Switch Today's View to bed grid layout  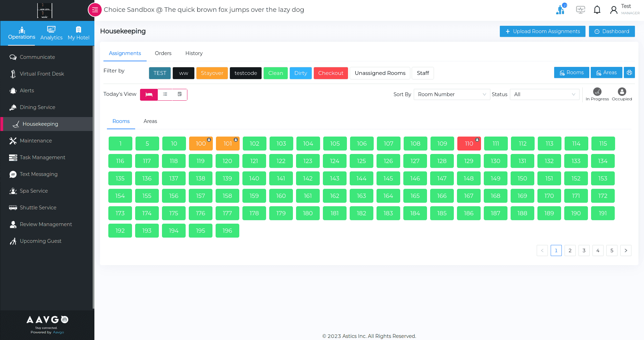click(x=149, y=94)
